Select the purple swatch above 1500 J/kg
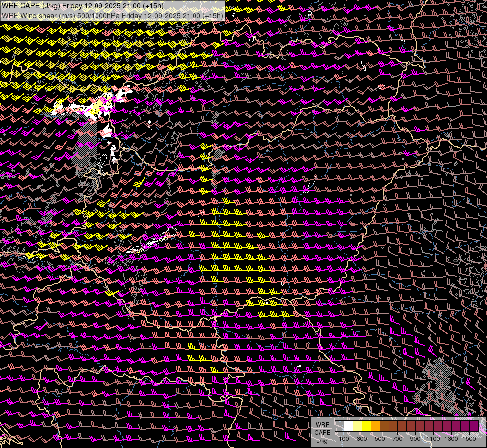This screenshot has height=448, width=487. [474, 426]
